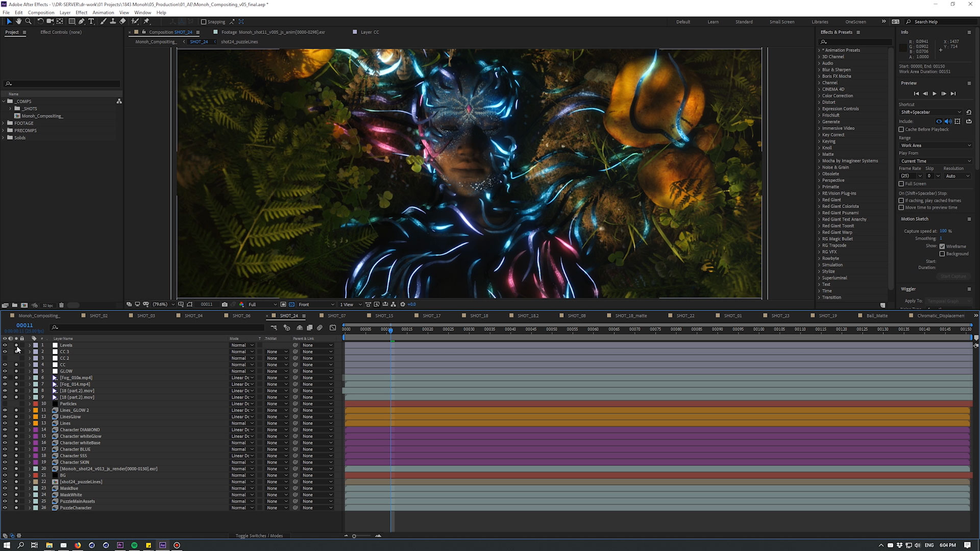Open the 3D view Front dropdown

(x=316, y=305)
